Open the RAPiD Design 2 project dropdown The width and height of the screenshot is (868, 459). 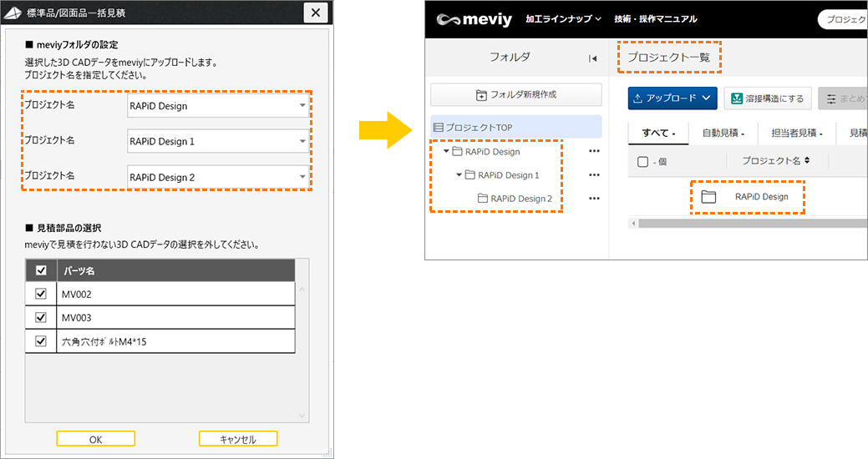tap(218, 177)
